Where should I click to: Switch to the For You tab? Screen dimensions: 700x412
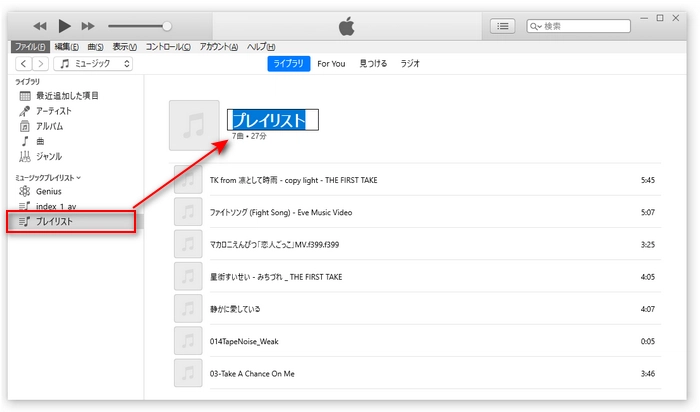331,64
